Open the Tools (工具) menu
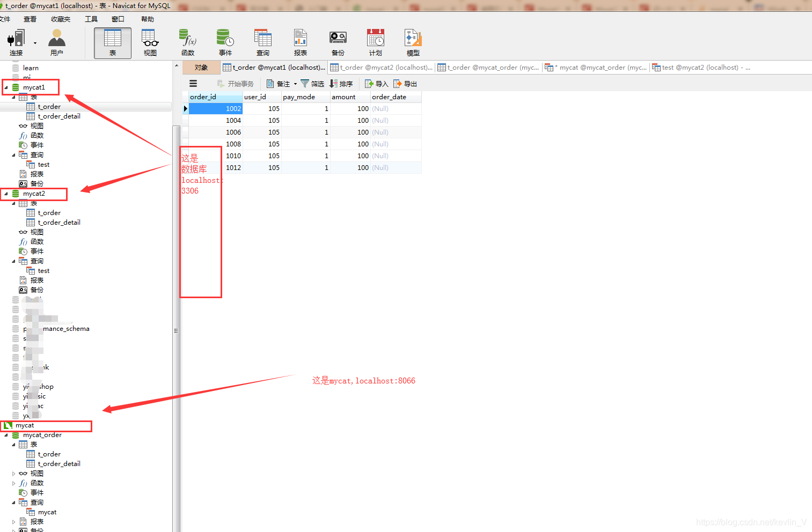812x532 pixels. tap(91, 19)
